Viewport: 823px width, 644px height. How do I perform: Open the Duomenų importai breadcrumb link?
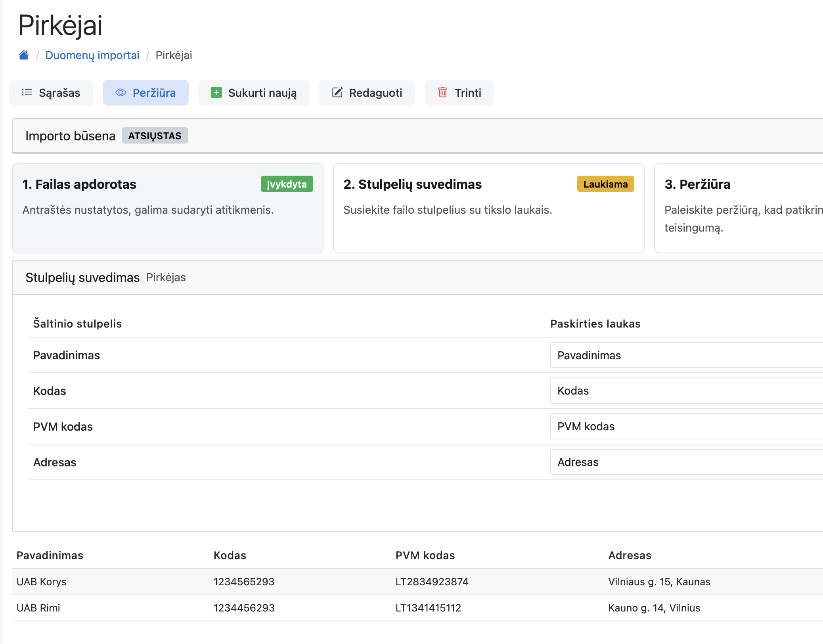click(x=92, y=55)
